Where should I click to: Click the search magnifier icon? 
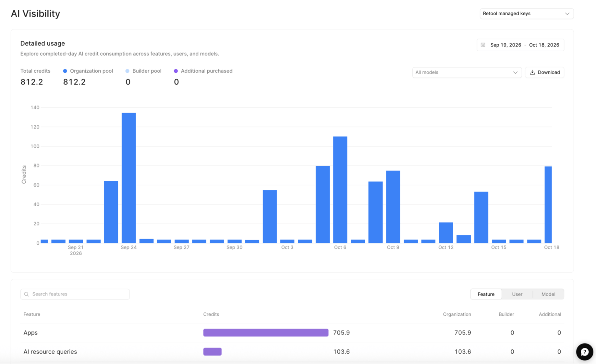click(x=26, y=294)
